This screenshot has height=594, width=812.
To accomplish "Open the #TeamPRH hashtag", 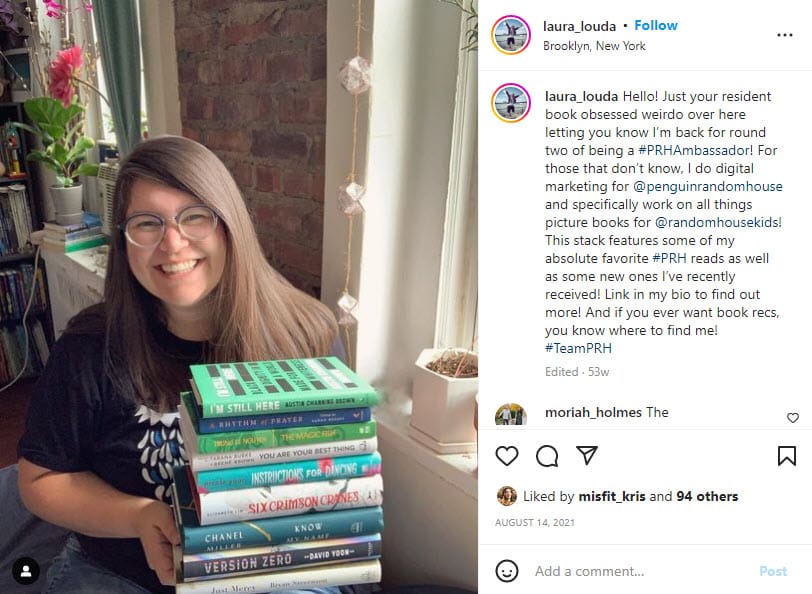I will 578,348.
